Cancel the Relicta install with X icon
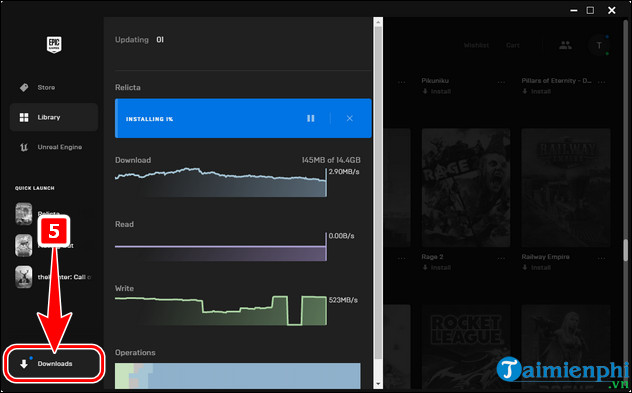632x393 pixels. coord(349,119)
